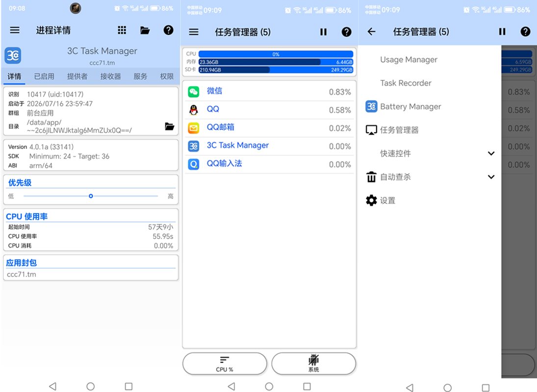Open the folder icon beside 目录 path

(x=170, y=126)
